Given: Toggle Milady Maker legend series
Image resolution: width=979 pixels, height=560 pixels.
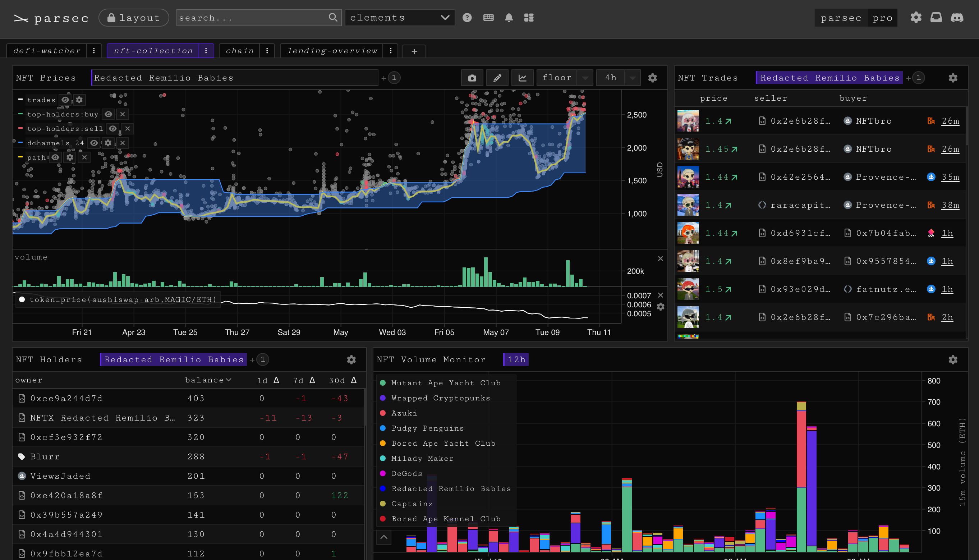Looking at the screenshot, I should (417, 459).
